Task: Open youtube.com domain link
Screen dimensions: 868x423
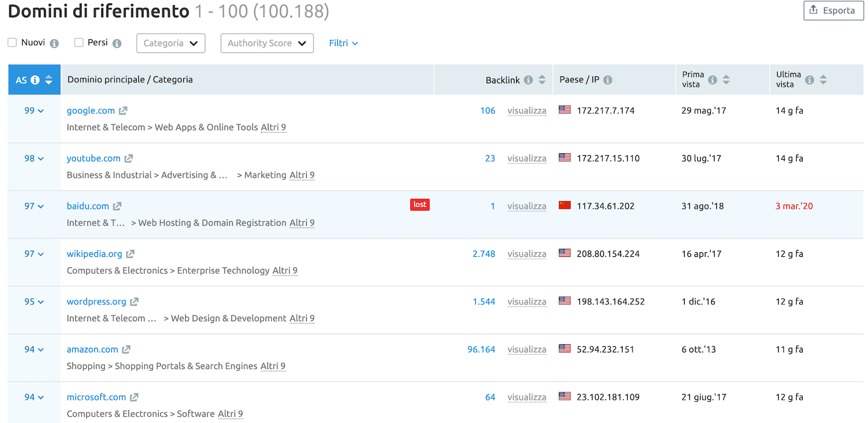Action: 94,159
